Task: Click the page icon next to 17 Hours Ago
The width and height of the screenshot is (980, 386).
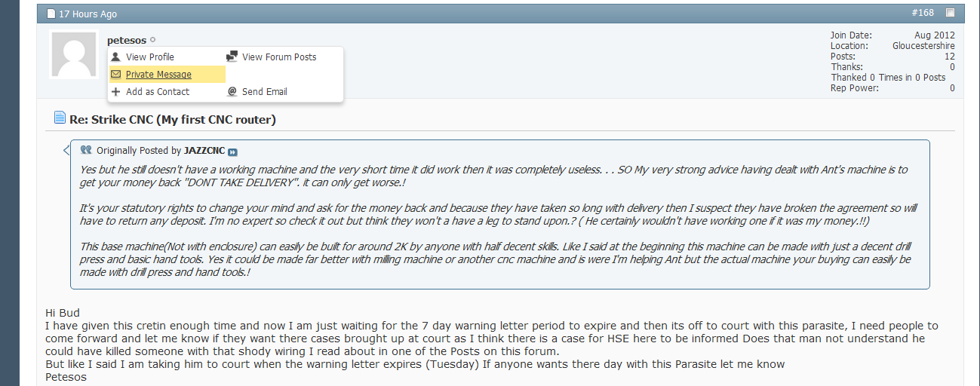Action: (x=51, y=14)
